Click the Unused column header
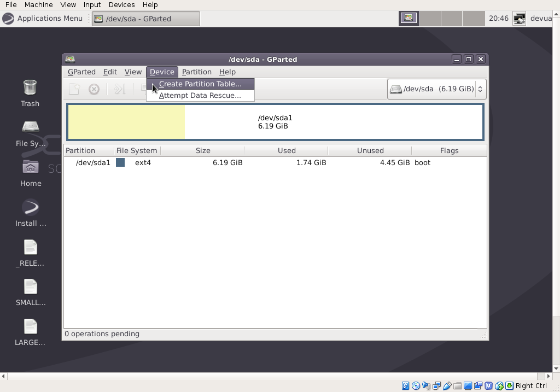 click(x=370, y=151)
